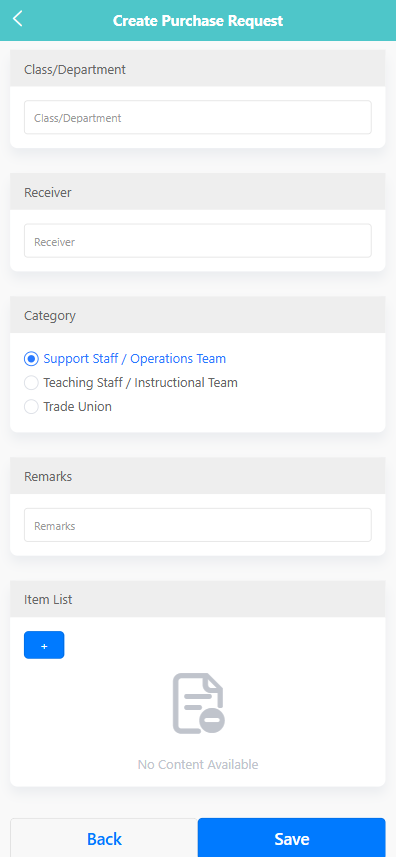Select the Trade Union radio circle
The width and height of the screenshot is (396, 857).
click(31, 407)
